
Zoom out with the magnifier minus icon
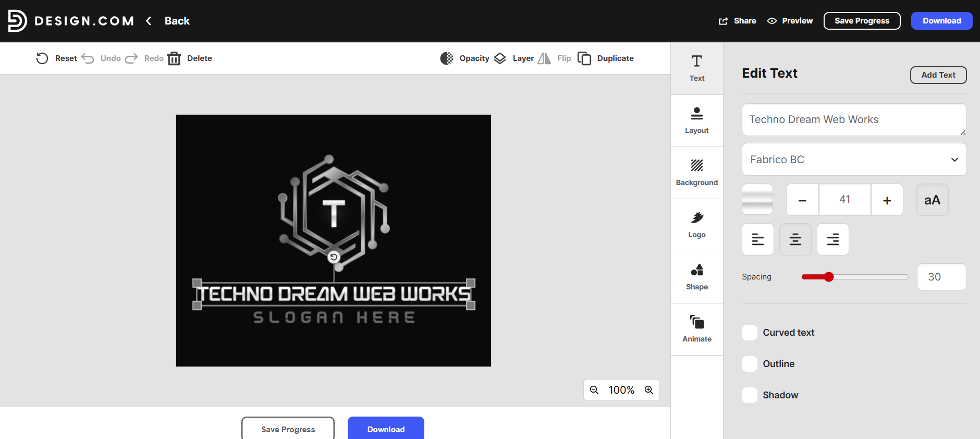[594, 390]
